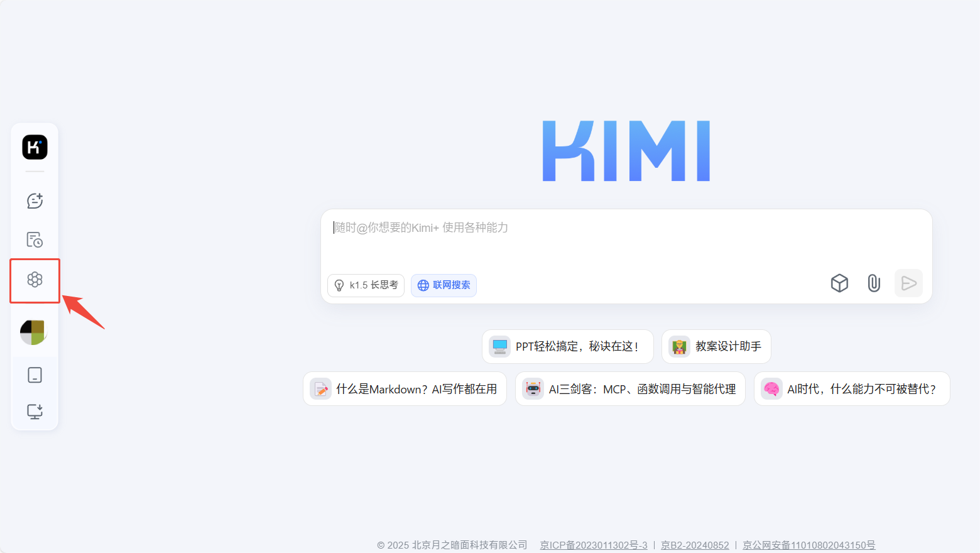Pick the AI时代 suggestion prompt
This screenshot has height=553, width=980.
click(852, 389)
